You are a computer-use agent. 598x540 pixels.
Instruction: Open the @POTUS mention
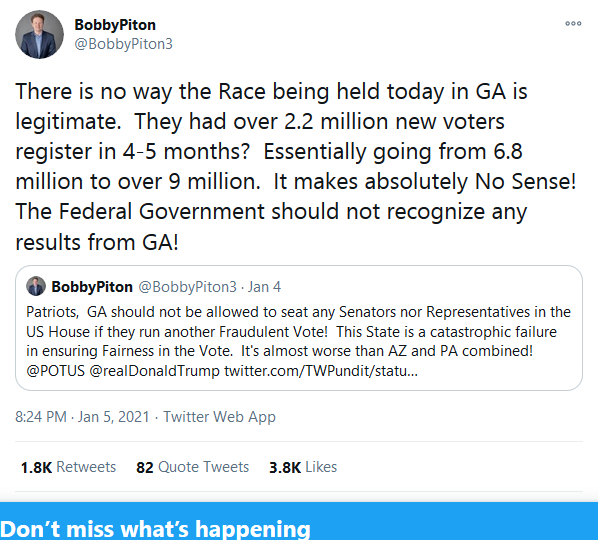coord(55,371)
